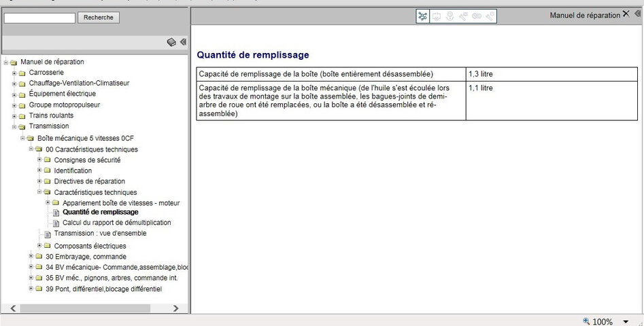
Task: Click the last greyed-out toolbar icon with clock badge
Action: tap(490, 16)
